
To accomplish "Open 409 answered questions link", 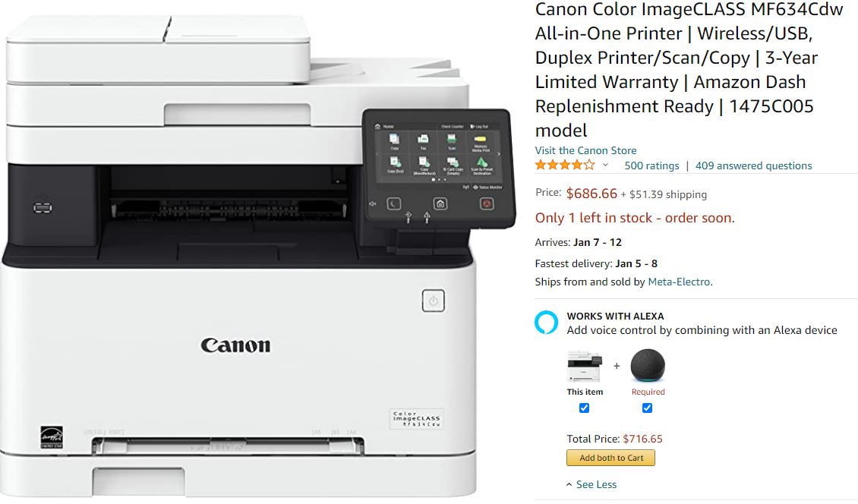I will (753, 165).
